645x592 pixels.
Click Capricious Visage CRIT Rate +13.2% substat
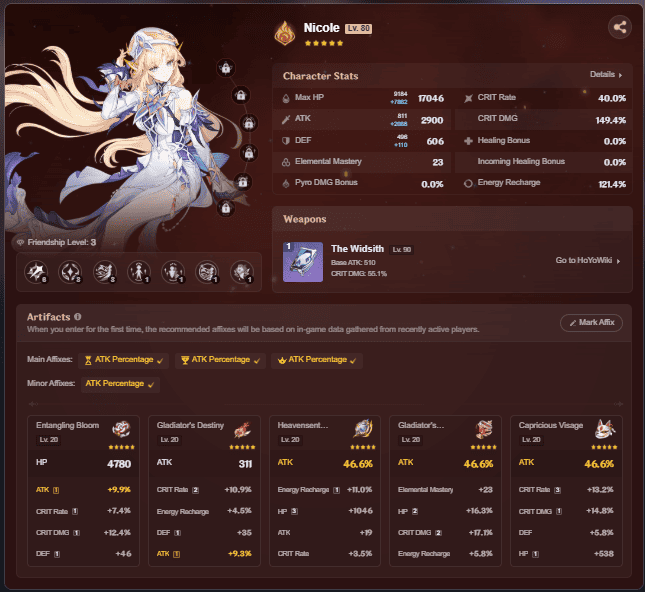tap(566, 490)
